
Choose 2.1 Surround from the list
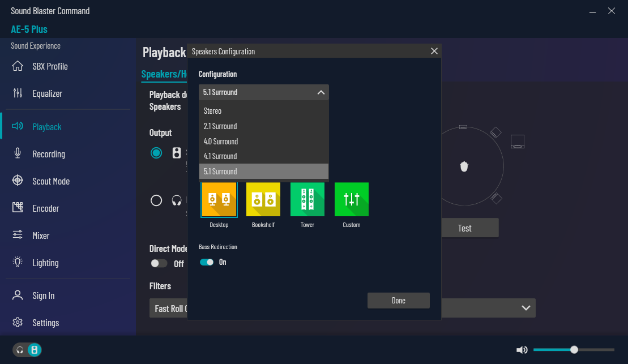263,126
